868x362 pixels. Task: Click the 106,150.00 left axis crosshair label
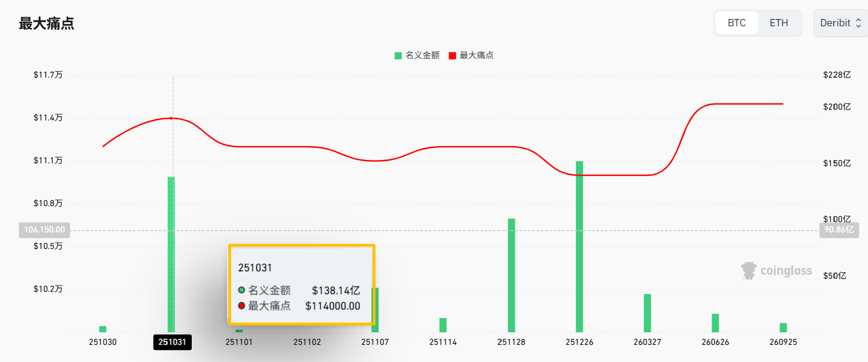click(x=45, y=230)
